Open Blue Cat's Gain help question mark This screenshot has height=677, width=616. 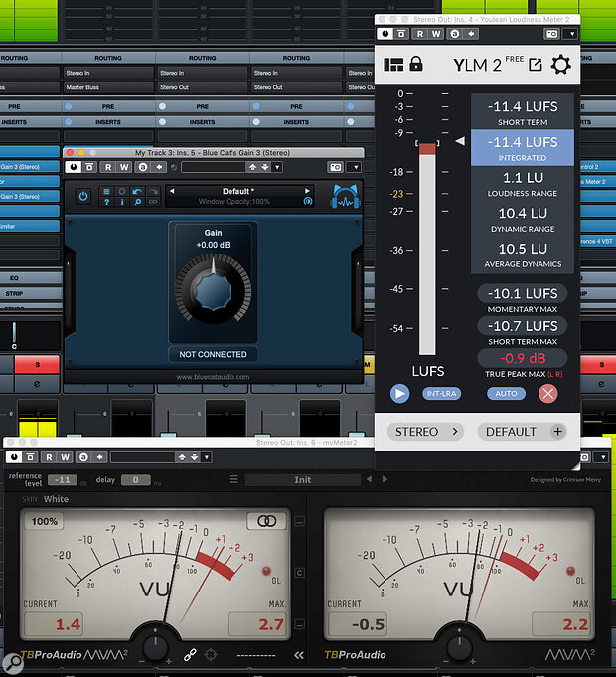(106, 202)
